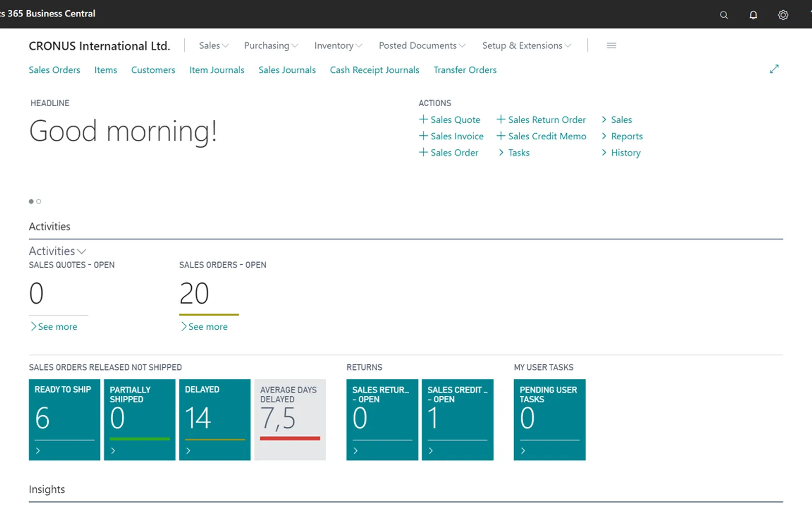812x508 pixels.
Task: Click plus icon for Sales Order
Action: [423, 152]
